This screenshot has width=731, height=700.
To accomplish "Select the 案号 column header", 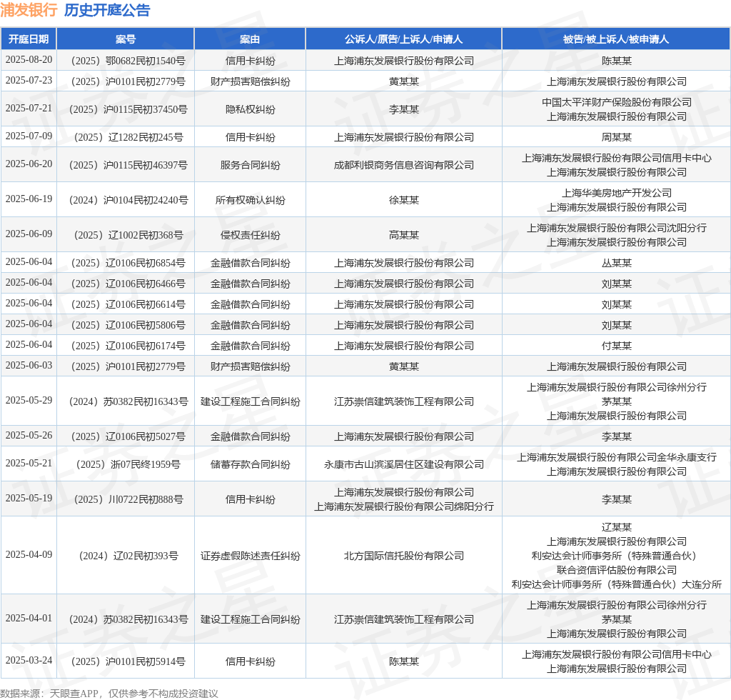I will pyautogui.click(x=126, y=39).
